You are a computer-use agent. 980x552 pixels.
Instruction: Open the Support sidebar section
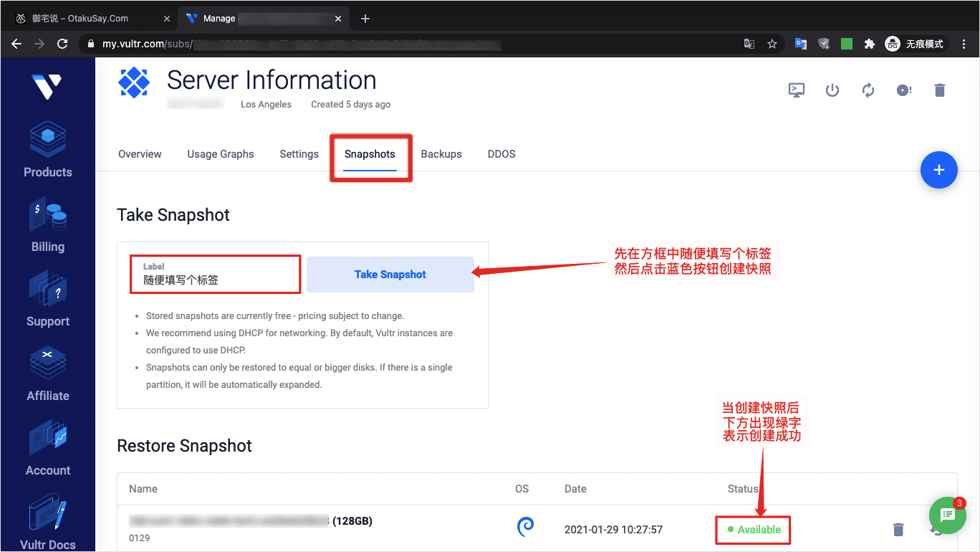coord(47,299)
